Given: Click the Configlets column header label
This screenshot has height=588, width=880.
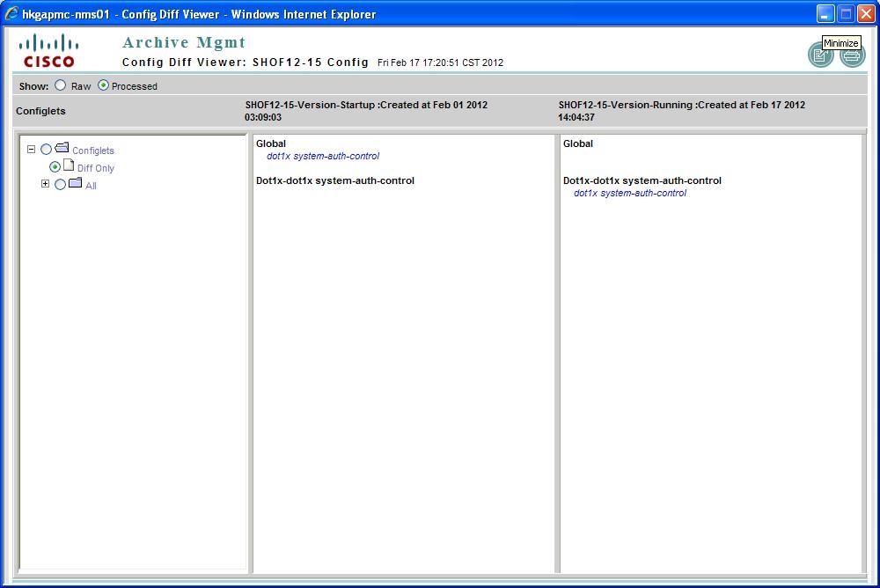Looking at the screenshot, I should pos(40,111).
